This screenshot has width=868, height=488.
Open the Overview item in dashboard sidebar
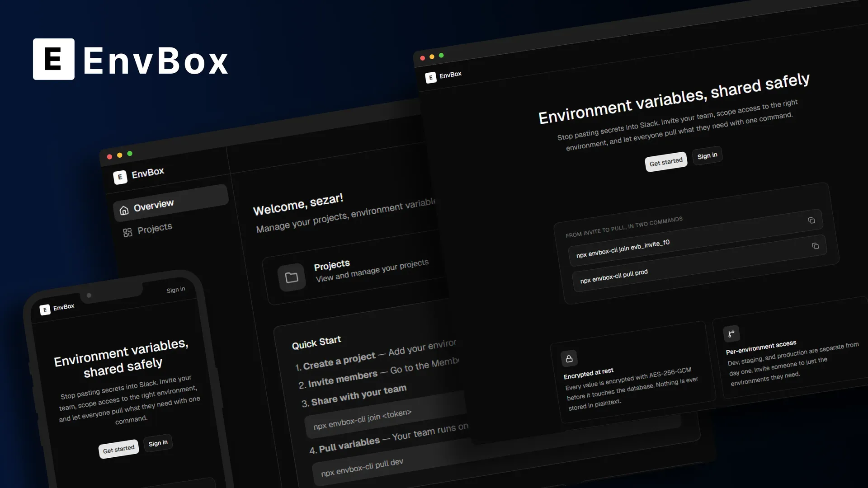click(x=171, y=203)
